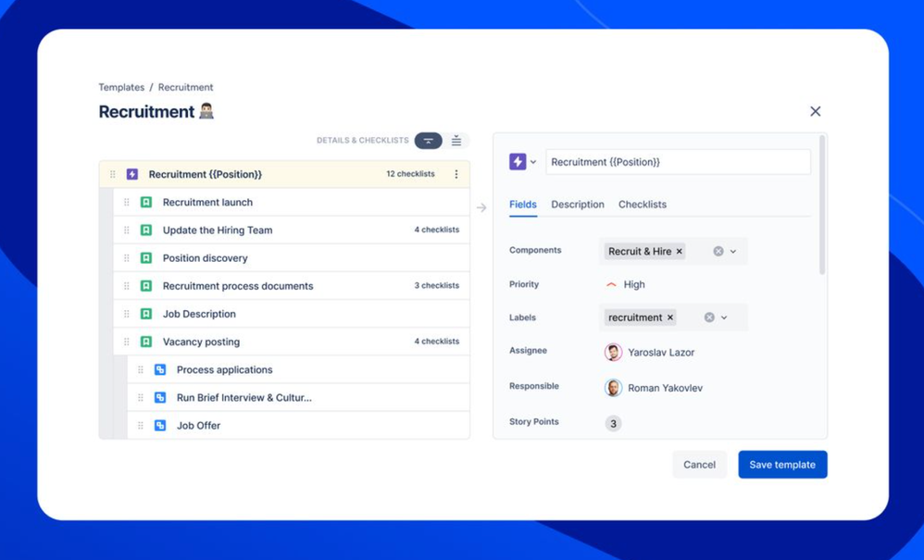Image resolution: width=924 pixels, height=560 pixels.
Task: Click Roman Yakovlev's avatar
Action: click(x=614, y=388)
